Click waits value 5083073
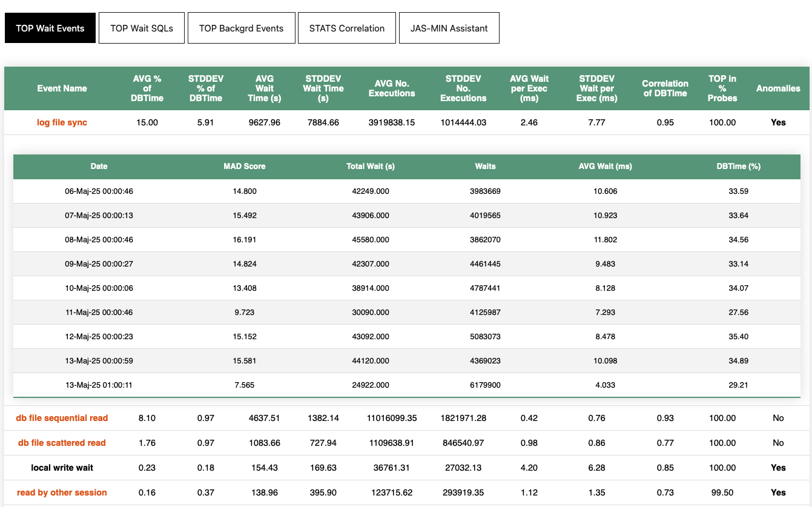This screenshot has width=812, height=507. [x=485, y=337]
